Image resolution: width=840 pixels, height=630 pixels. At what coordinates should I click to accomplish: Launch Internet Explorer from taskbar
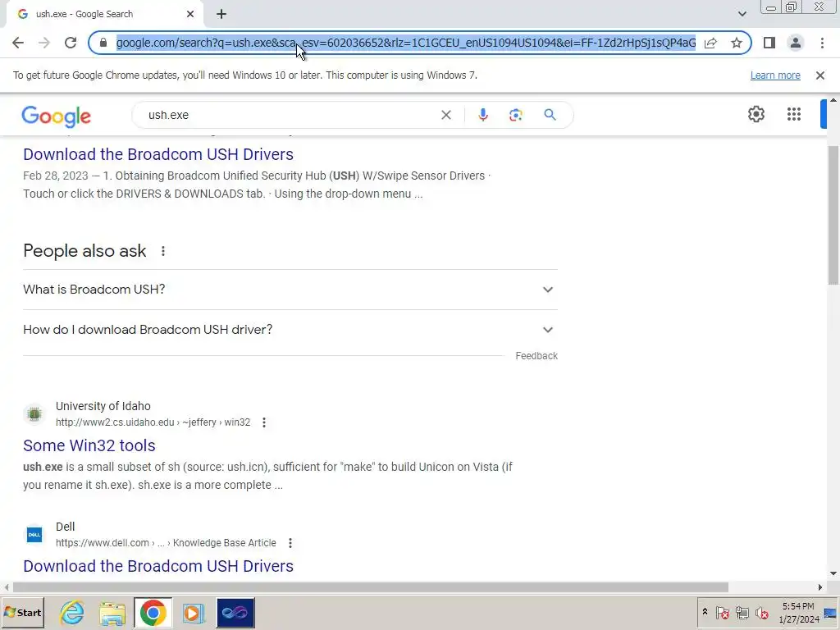click(x=72, y=612)
